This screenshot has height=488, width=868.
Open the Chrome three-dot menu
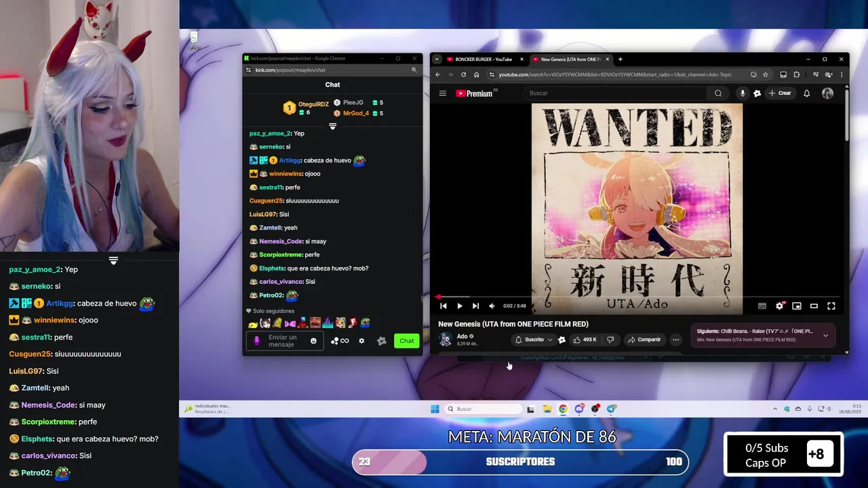842,75
